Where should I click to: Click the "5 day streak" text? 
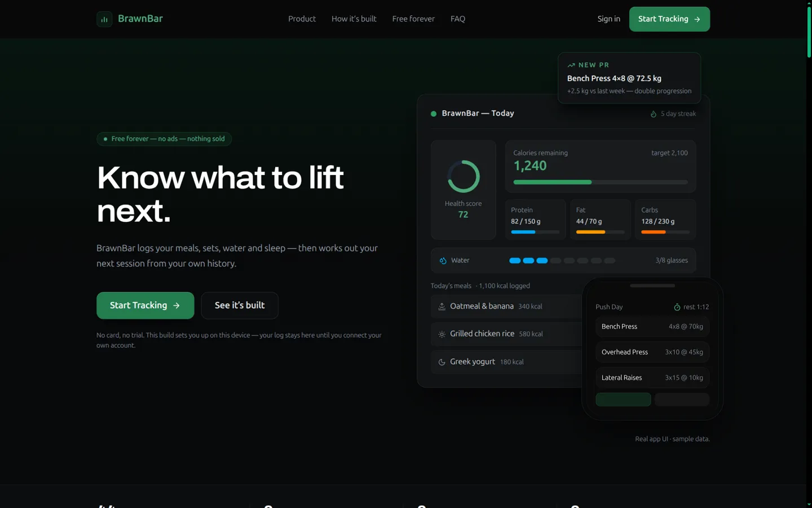point(678,114)
